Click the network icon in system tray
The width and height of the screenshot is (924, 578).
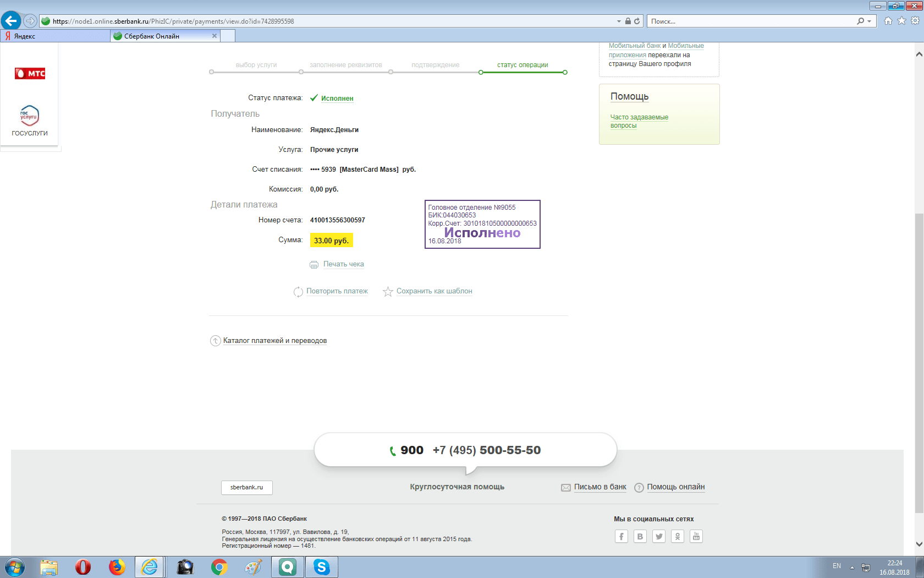click(x=866, y=568)
